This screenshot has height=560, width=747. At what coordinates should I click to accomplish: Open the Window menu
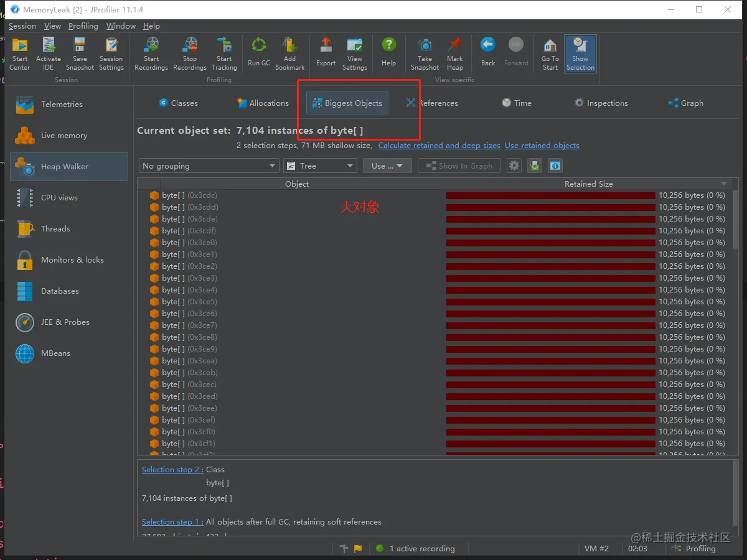point(121,26)
